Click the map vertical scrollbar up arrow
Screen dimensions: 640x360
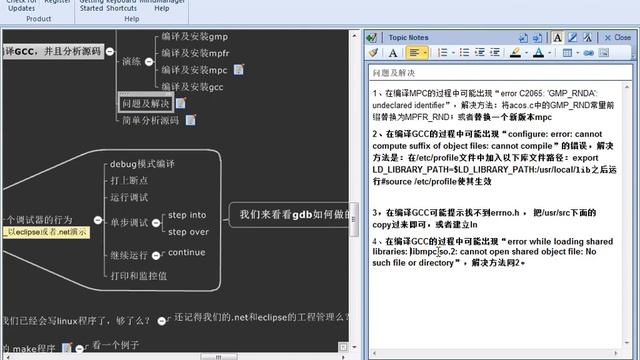(354, 36)
